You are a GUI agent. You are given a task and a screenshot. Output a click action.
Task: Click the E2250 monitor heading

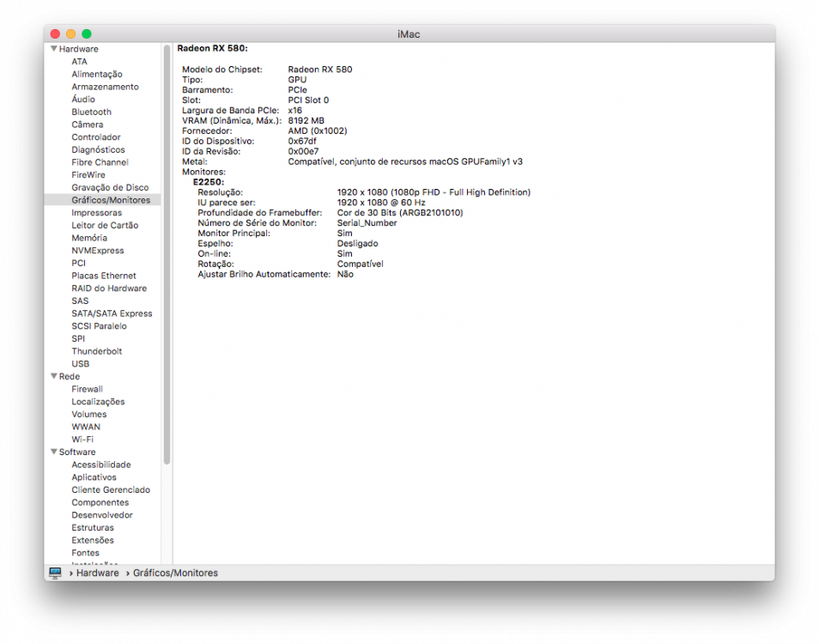209,182
